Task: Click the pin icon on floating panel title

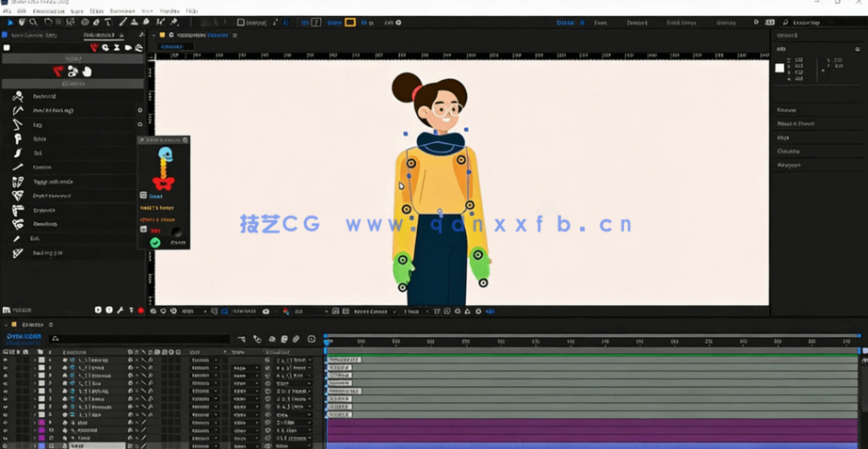Action: pos(142,140)
